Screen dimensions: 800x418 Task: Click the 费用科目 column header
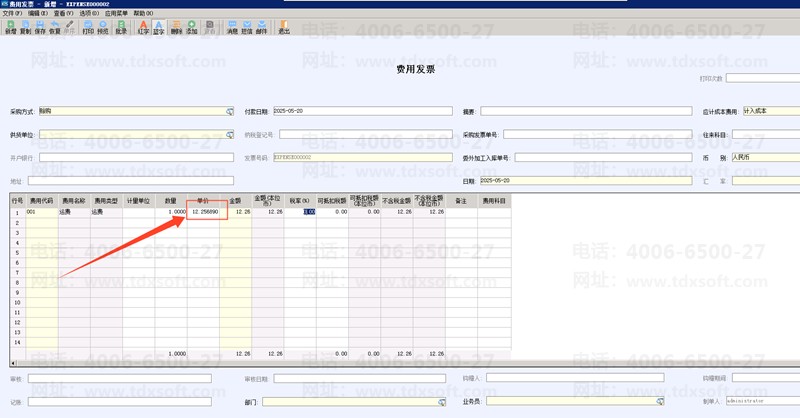494,201
